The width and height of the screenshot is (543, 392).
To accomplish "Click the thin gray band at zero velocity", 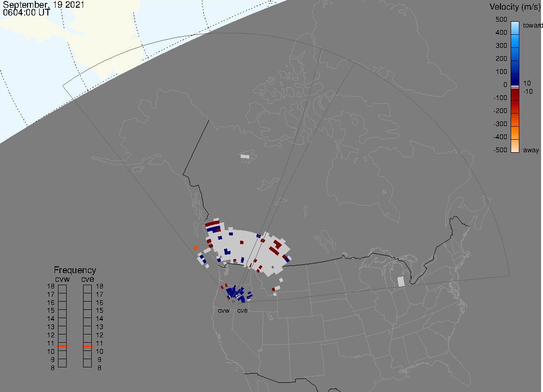I will tap(515, 87).
